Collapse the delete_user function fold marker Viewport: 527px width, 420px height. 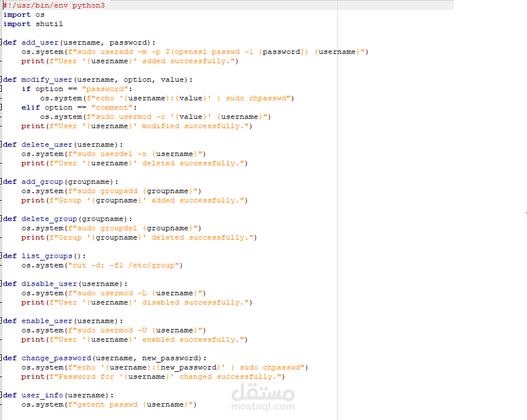[1, 144]
